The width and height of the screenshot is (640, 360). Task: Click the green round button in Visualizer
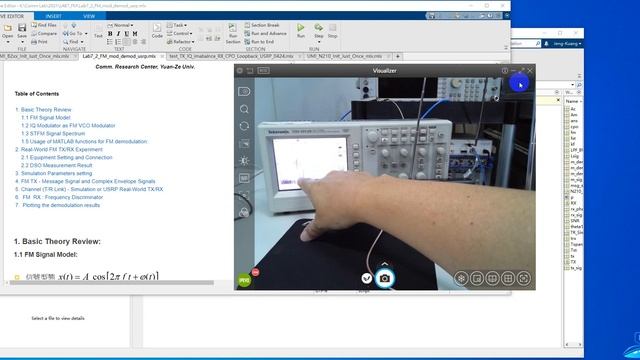(x=244, y=280)
